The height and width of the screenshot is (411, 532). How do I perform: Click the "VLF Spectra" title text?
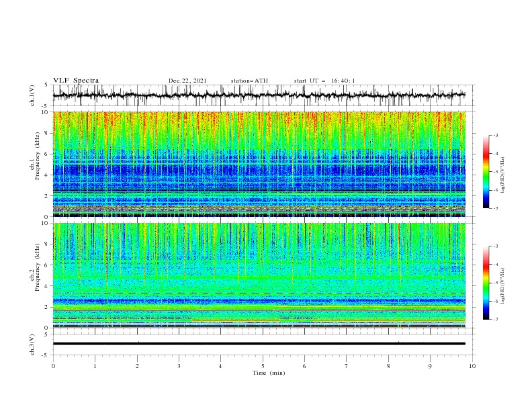tap(76, 81)
